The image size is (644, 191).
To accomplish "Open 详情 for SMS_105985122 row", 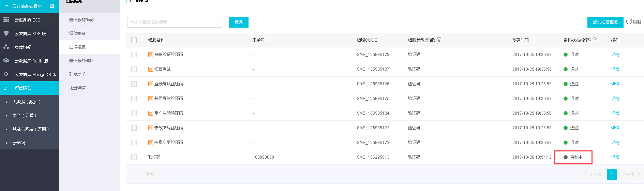I will click(615, 143).
